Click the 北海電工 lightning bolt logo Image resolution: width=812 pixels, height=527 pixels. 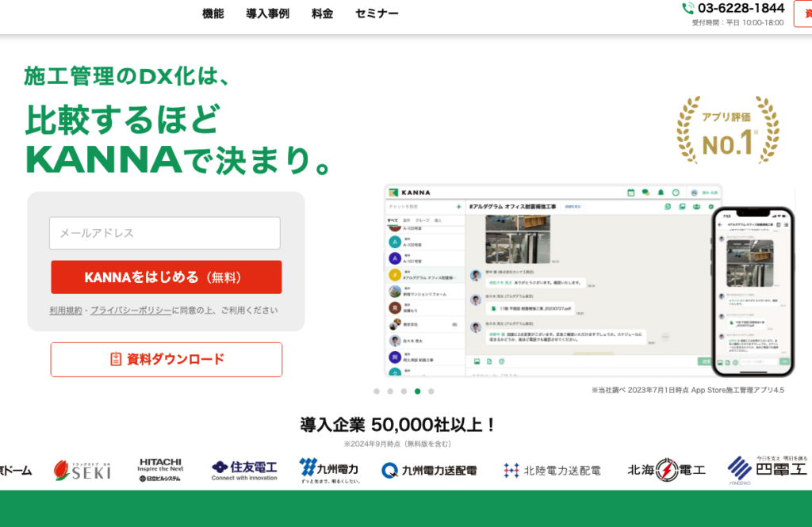[x=666, y=470]
